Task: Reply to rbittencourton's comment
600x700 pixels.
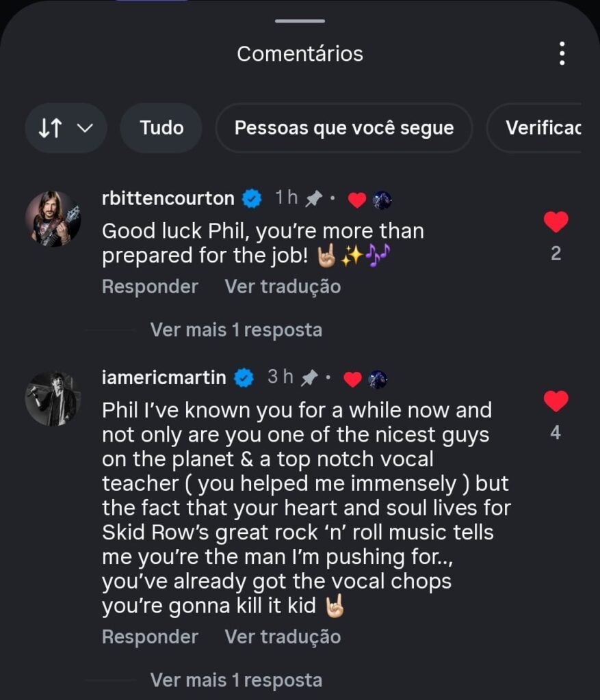Action: tap(150, 286)
